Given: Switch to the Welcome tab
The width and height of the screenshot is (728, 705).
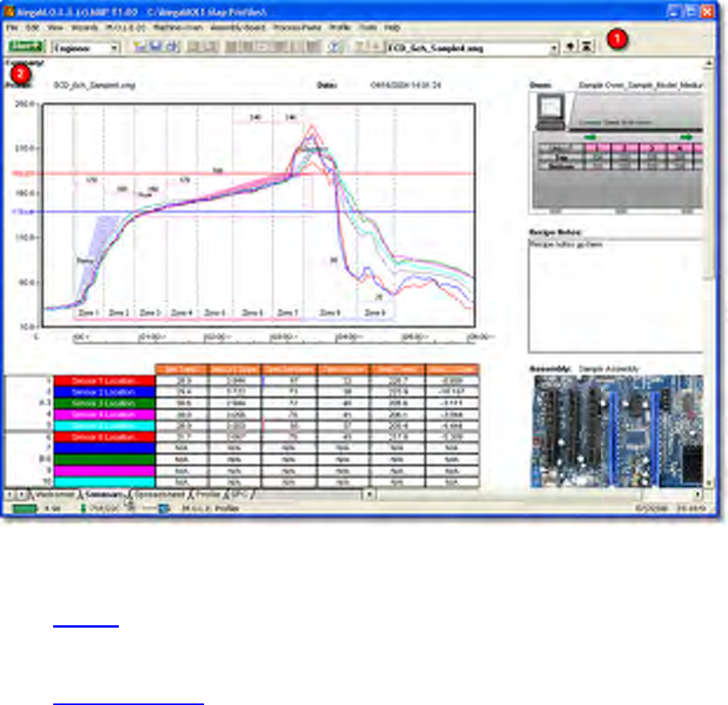Looking at the screenshot, I should coord(54,495).
